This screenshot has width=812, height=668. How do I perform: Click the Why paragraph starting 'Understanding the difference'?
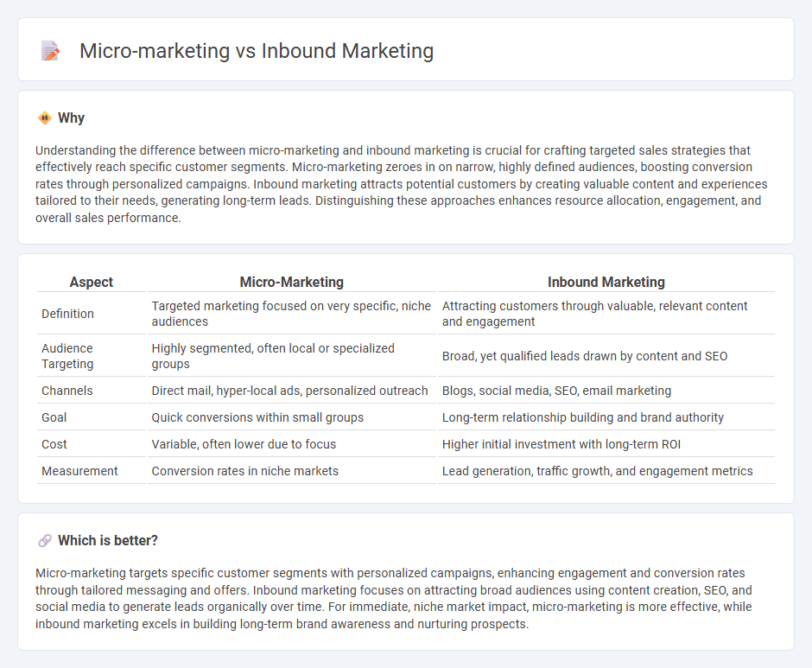[402, 184]
